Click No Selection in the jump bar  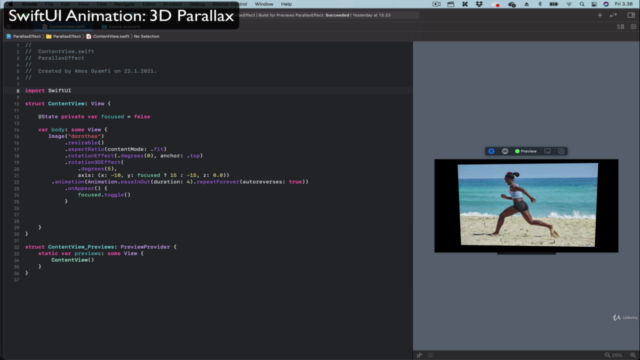click(147, 36)
